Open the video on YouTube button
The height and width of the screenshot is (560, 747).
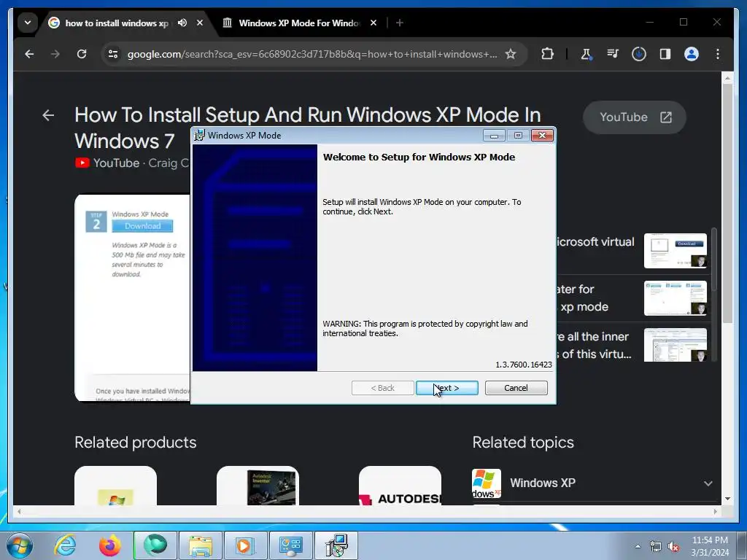point(635,117)
